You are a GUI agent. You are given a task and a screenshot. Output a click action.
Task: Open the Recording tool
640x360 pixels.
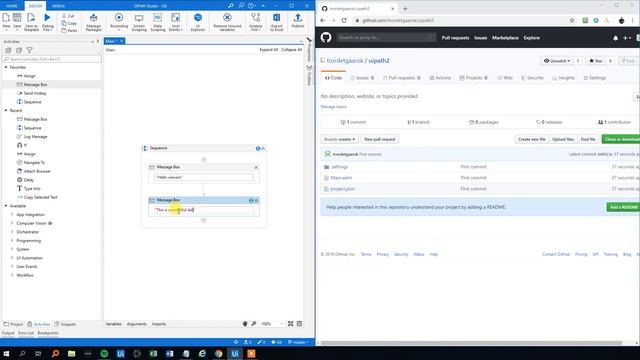coord(119,22)
